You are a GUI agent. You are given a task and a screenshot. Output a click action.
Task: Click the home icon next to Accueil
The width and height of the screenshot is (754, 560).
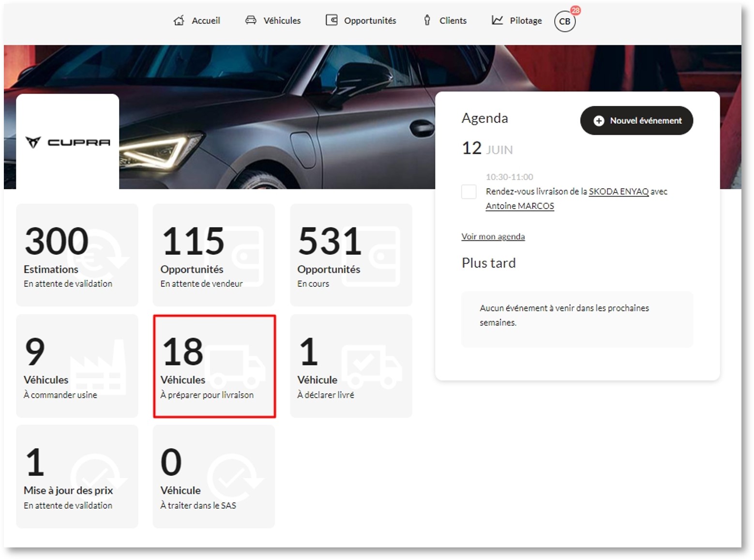coord(179,20)
